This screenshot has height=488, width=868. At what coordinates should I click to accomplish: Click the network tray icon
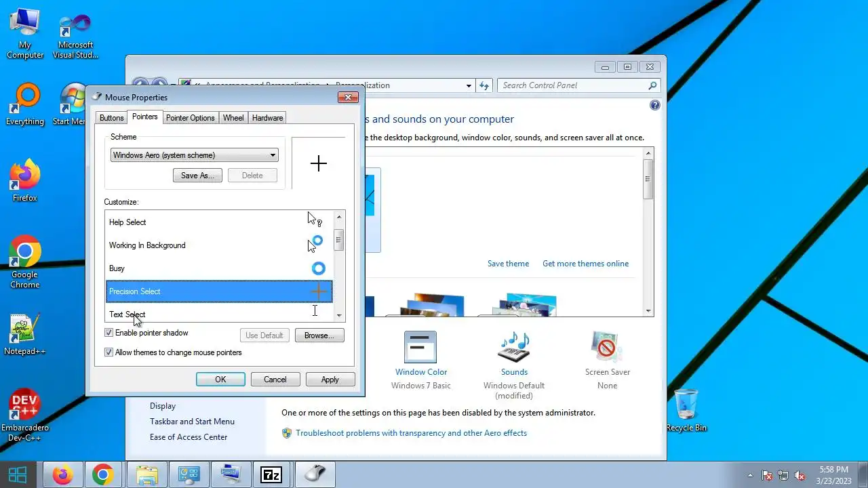(x=784, y=476)
